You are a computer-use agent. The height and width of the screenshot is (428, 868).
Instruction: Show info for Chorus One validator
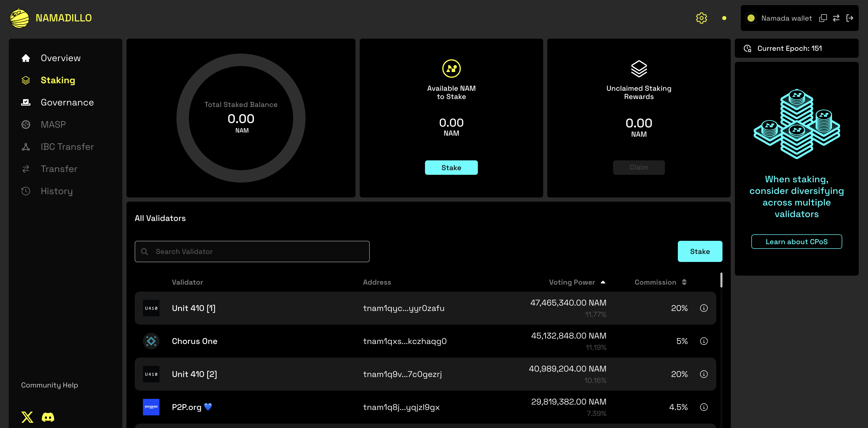(x=704, y=341)
